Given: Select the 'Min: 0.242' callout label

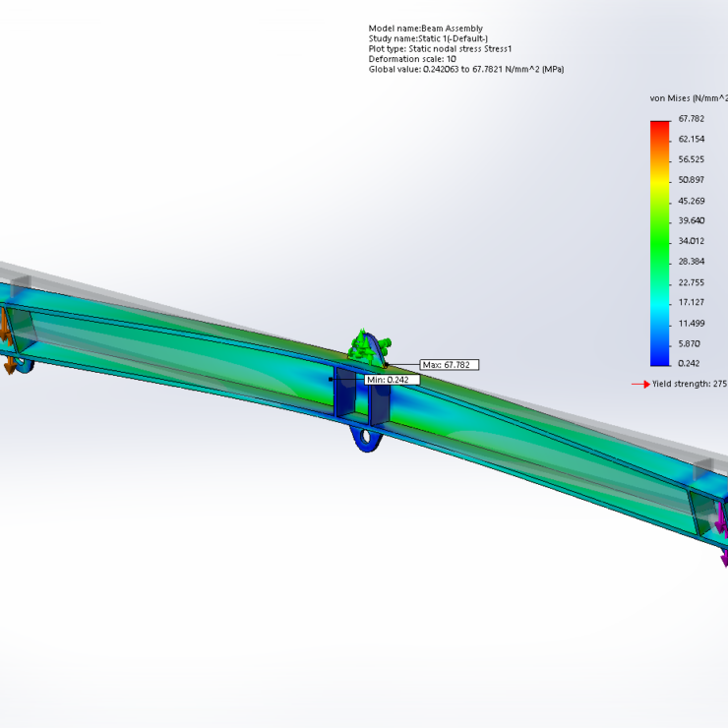Looking at the screenshot, I should [x=392, y=380].
